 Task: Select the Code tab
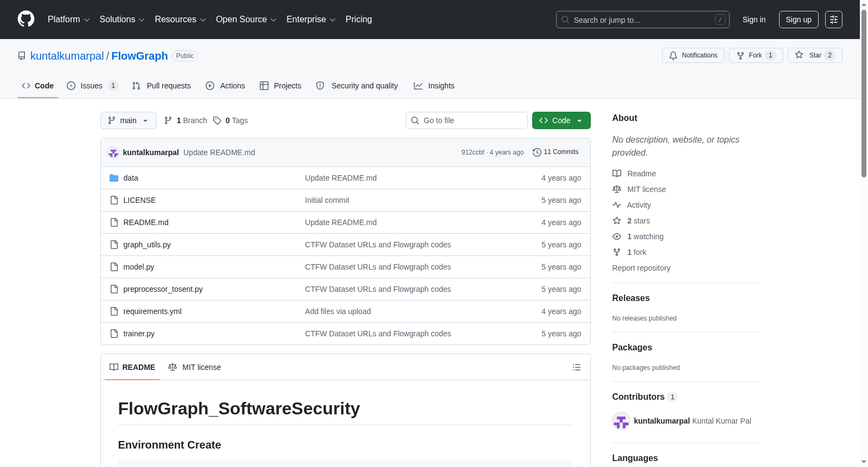coord(38,86)
